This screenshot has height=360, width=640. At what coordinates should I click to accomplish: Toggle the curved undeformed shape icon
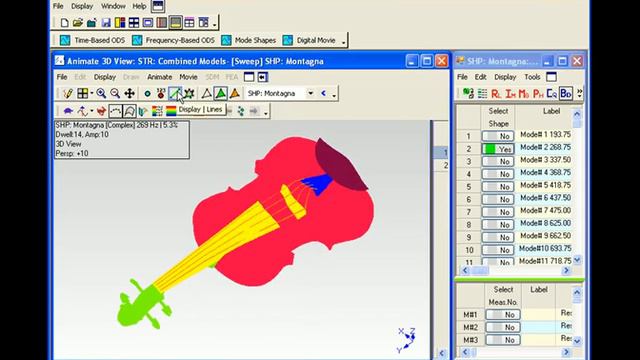[x=129, y=111]
